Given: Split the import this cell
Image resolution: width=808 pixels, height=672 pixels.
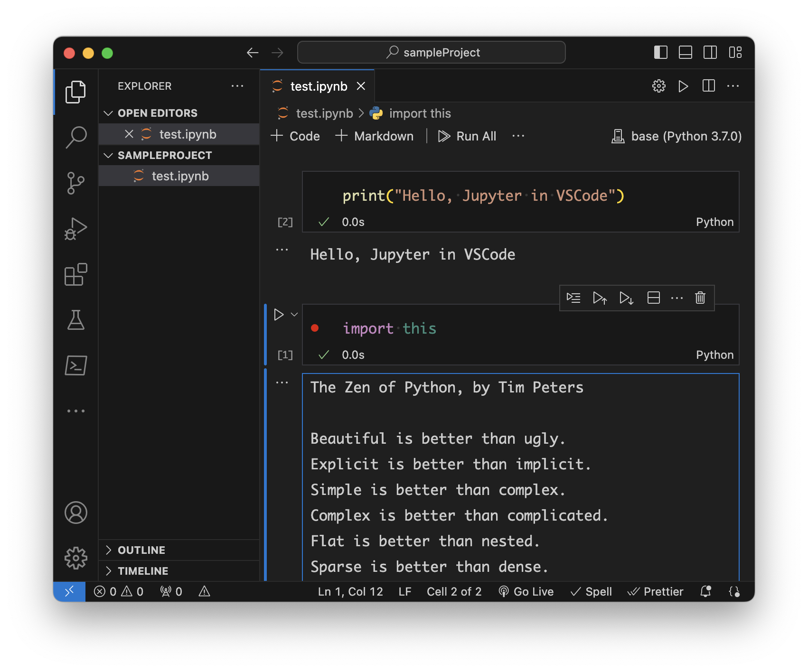Looking at the screenshot, I should coord(654,298).
